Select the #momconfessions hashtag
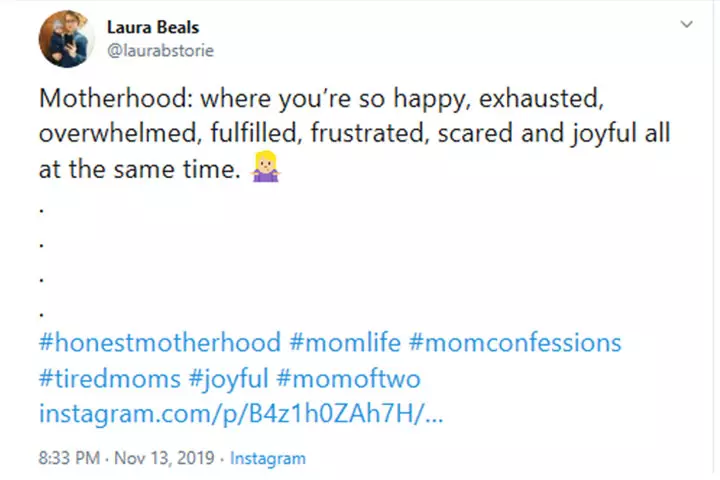The height and width of the screenshot is (480, 720). (514, 343)
